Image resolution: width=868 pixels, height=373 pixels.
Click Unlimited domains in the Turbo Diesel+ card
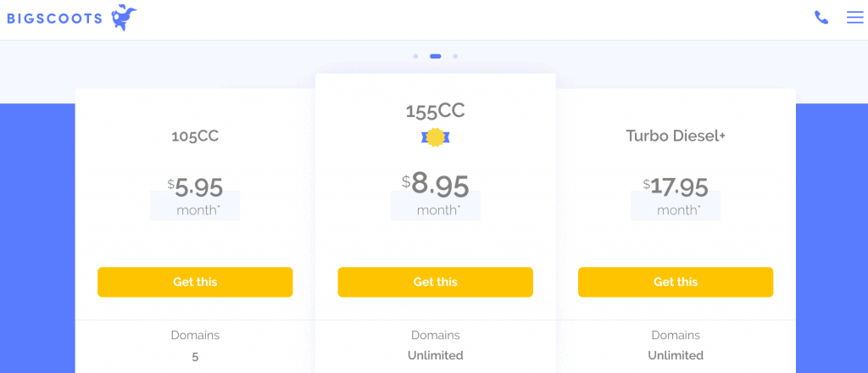coord(676,355)
